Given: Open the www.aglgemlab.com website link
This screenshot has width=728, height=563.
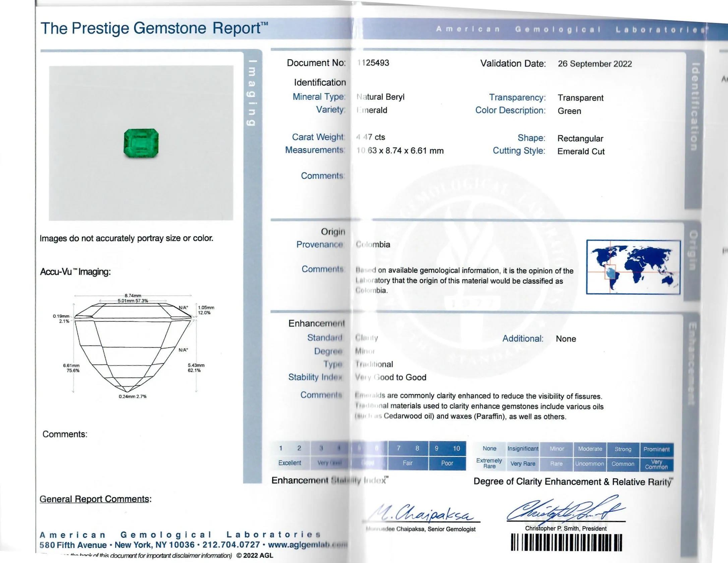Looking at the screenshot, I should 308,545.
